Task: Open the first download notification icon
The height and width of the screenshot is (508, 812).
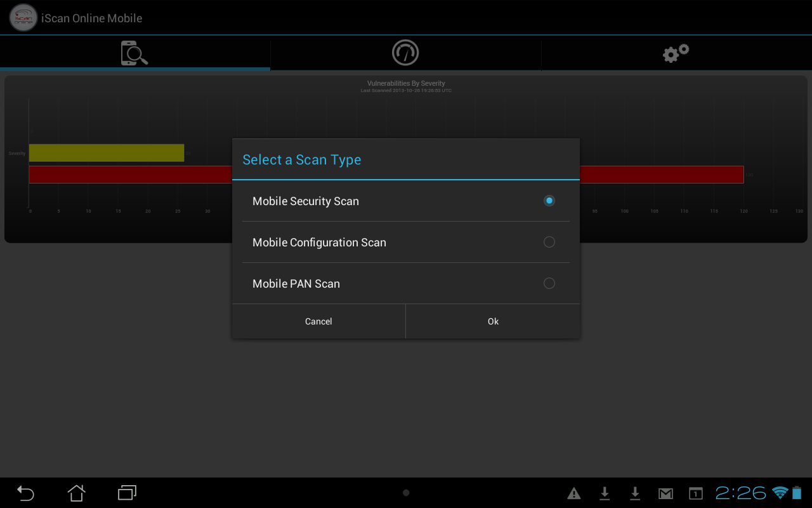Action: [x=605, y=493]
